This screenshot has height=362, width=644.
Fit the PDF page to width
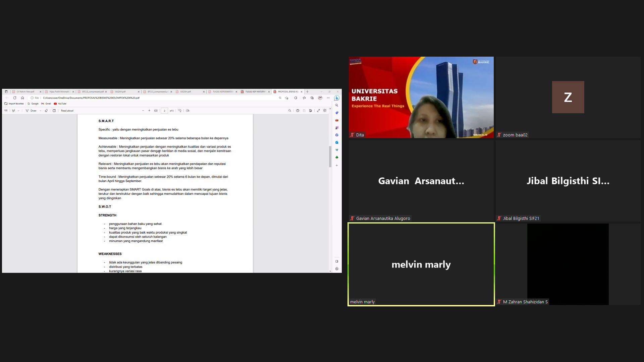click(x=156, y=111)
